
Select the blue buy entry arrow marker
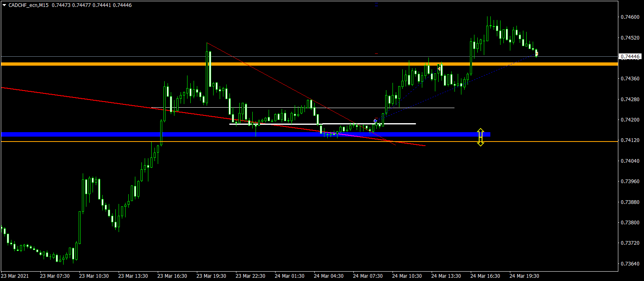(x=375, y=121)
